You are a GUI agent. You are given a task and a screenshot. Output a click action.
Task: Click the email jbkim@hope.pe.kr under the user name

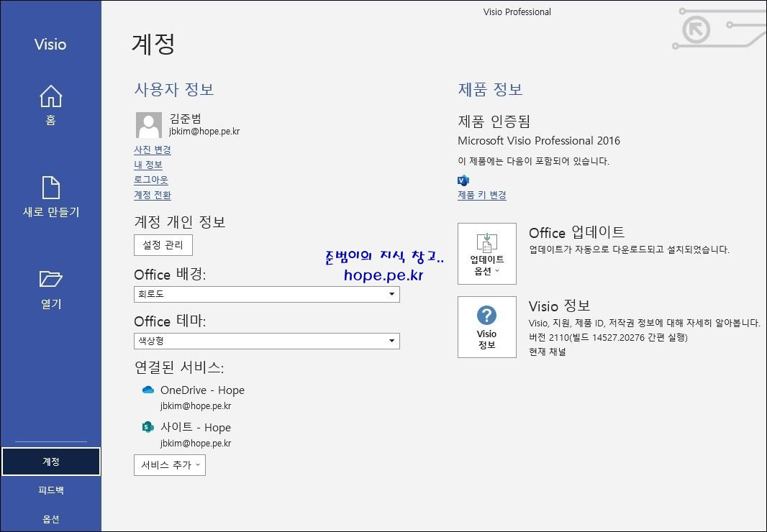tap(204, 132)
